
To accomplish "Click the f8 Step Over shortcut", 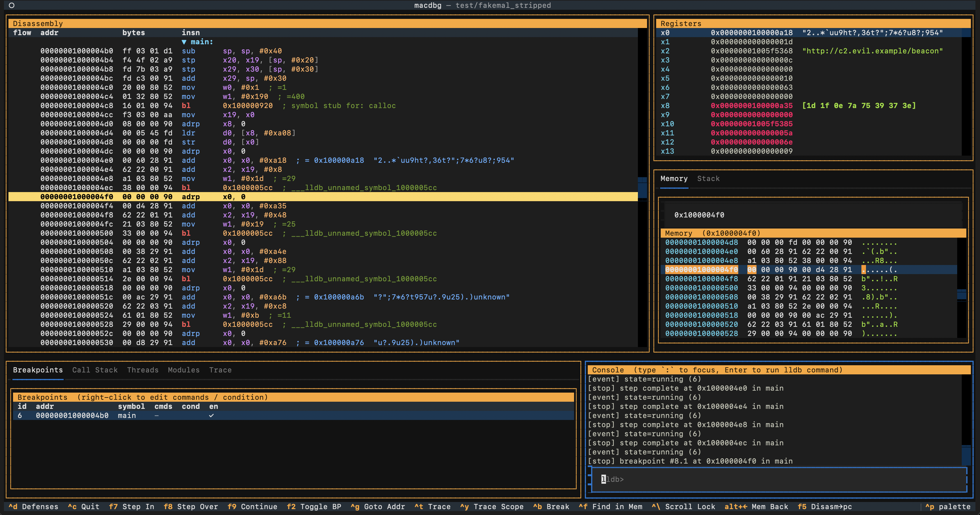I will click(x=191, y=507).
